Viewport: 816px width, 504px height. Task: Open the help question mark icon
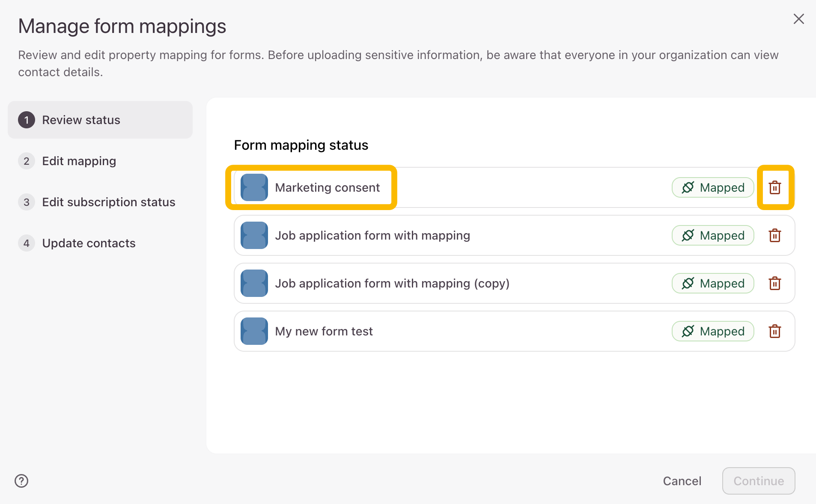pos(21,481)
